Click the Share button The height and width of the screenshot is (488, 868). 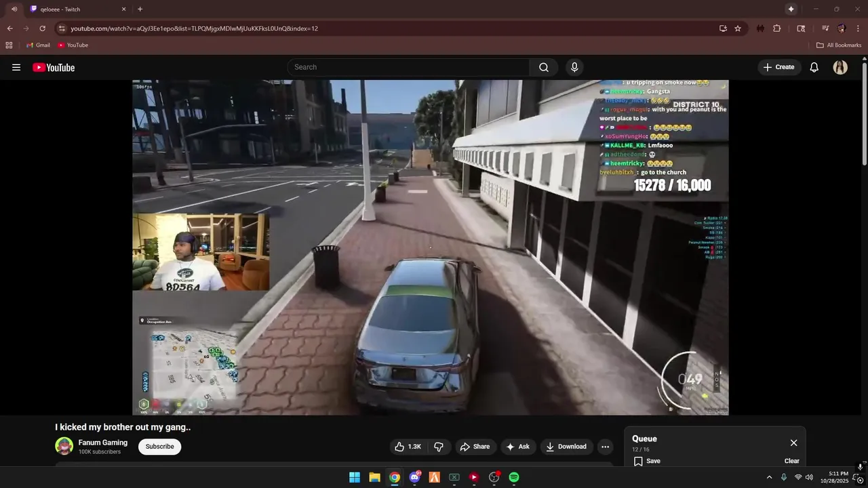pos(475,447)
